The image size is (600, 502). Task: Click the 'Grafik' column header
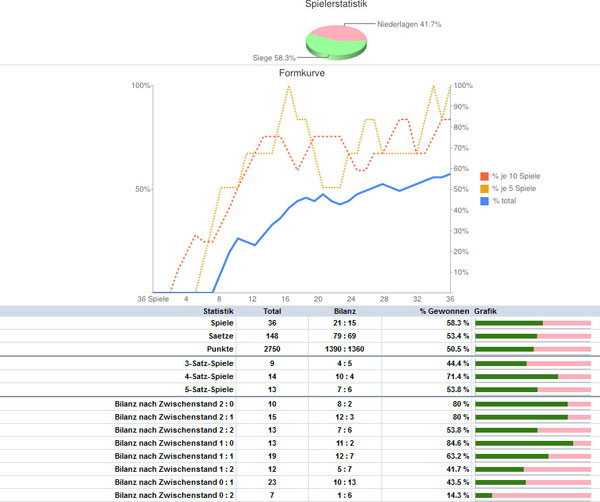(485, 311)
